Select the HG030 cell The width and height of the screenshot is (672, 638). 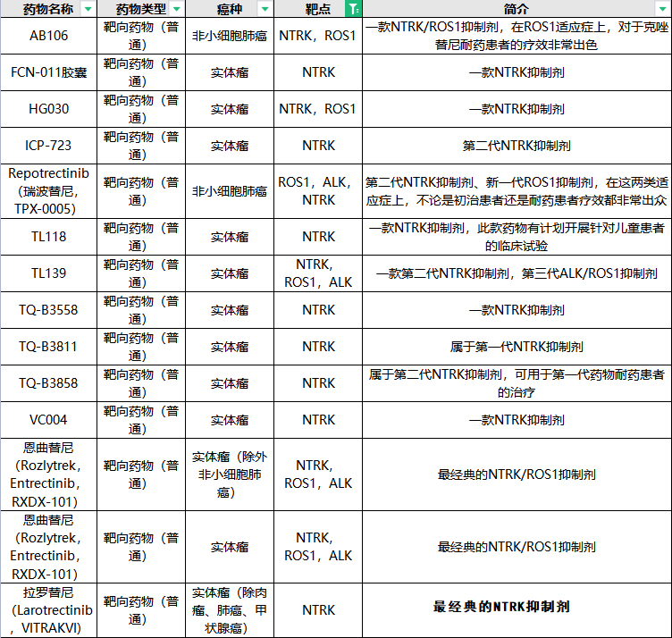point(48,109)
